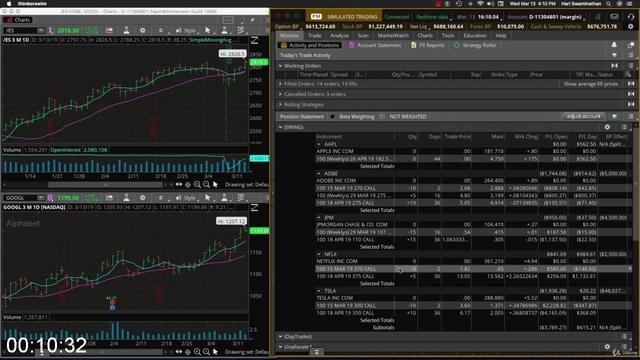Switch to the Trade tab
Viewport: 640px width, 360px height.
pos(314,36)
